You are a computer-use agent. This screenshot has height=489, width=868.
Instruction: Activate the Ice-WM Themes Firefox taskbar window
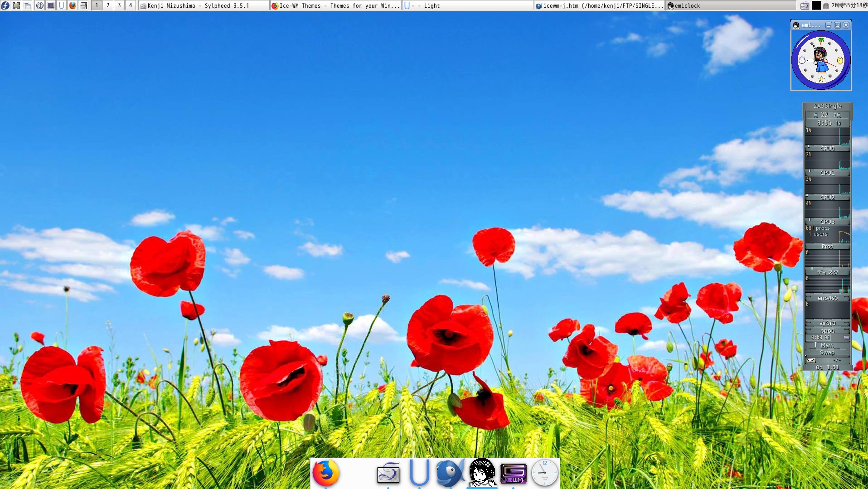pos(335,5)
